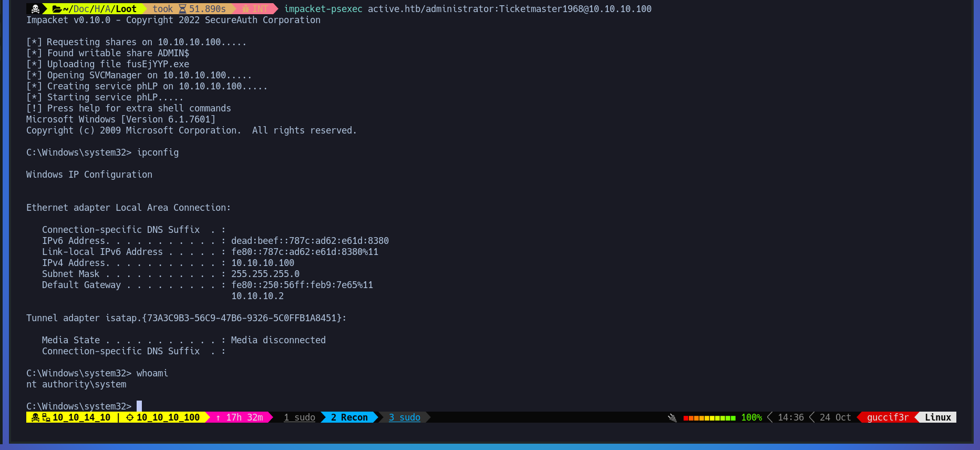Click the battery level color bar
This screenshot has height=450, width=980.
tap(709, 418)
